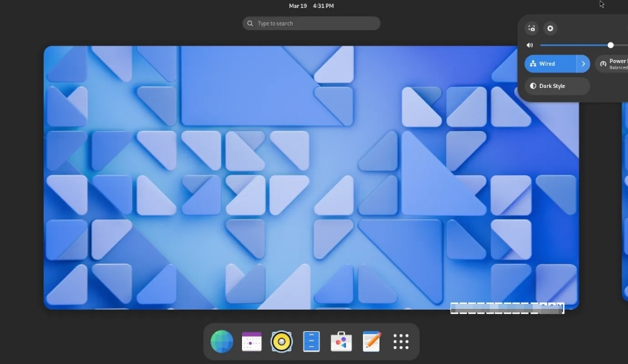Open the Files manager from the dock
This screenshot has width=628, height=364.
click(x=311, y=342)
